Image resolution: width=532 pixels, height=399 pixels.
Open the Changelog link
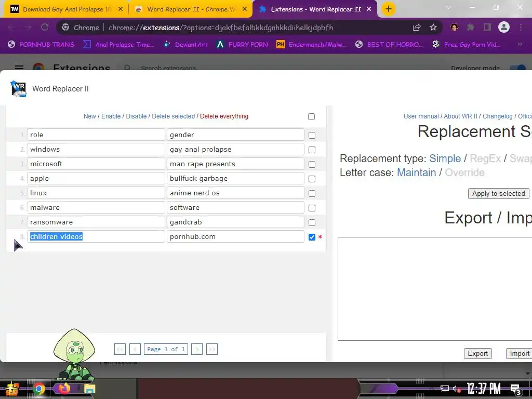point(497,116)
